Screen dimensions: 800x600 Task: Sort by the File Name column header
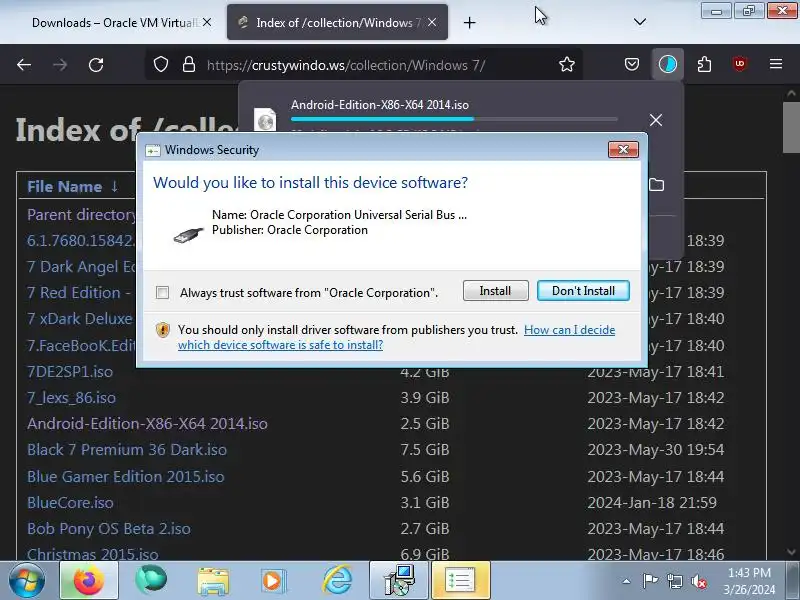tap(65, 187)
